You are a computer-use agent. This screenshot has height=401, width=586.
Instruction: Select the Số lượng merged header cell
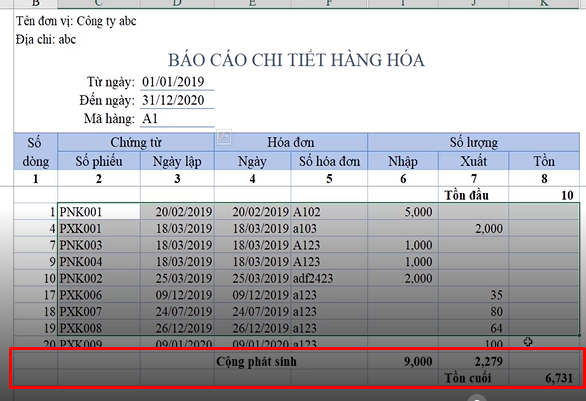tap(474, 142)
